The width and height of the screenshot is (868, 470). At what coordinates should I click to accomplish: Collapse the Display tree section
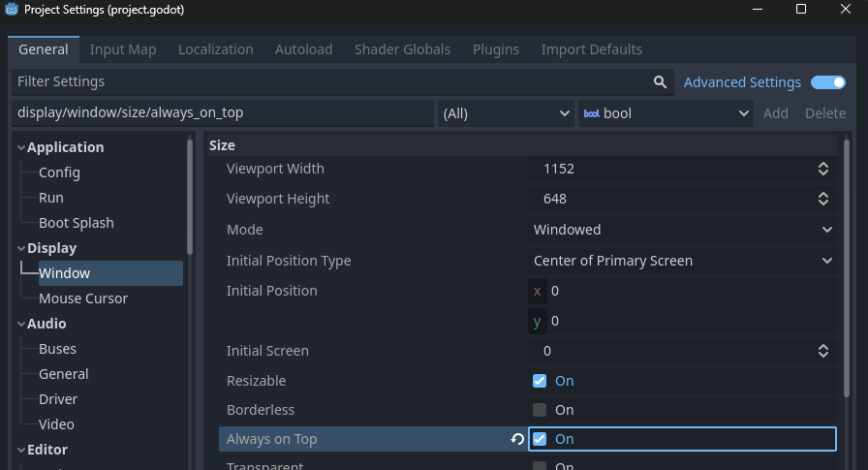click(21, 248)
